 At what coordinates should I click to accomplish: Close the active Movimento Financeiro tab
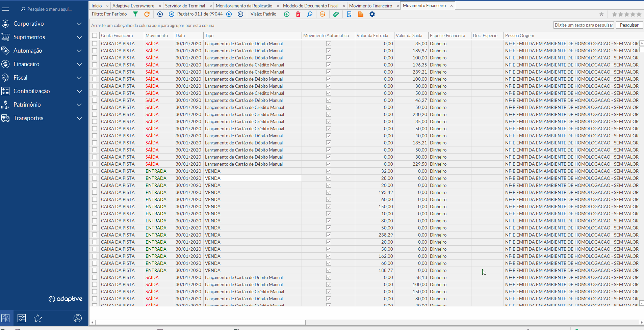pos(452,6)
